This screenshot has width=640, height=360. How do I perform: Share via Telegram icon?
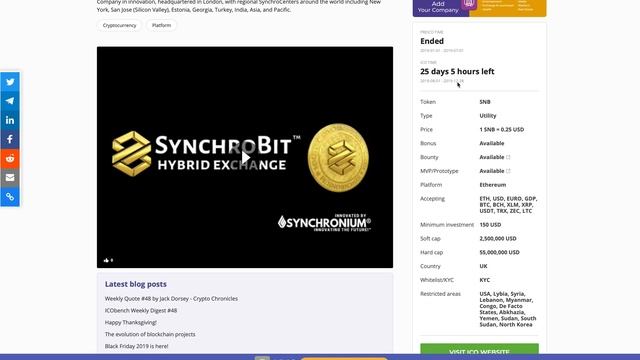click(x=10, y=101)
